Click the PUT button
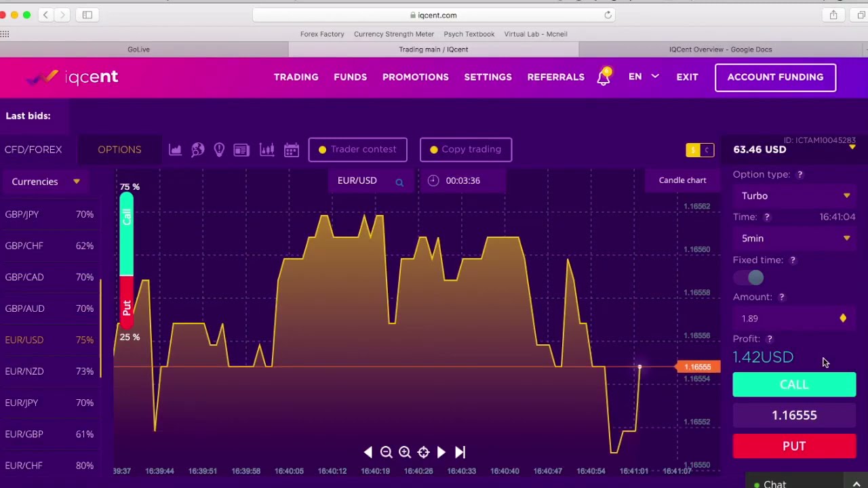 coord(794,446)
